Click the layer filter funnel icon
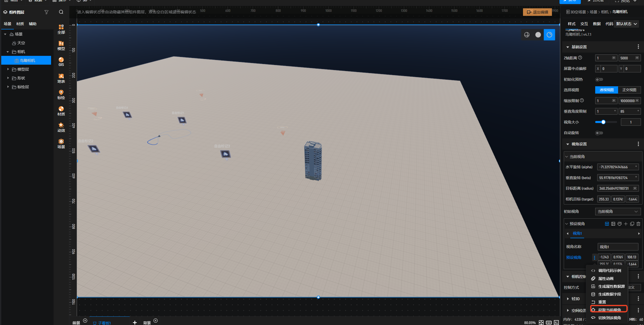The width and height of the screenshot is (644, 325). point(46,12)
